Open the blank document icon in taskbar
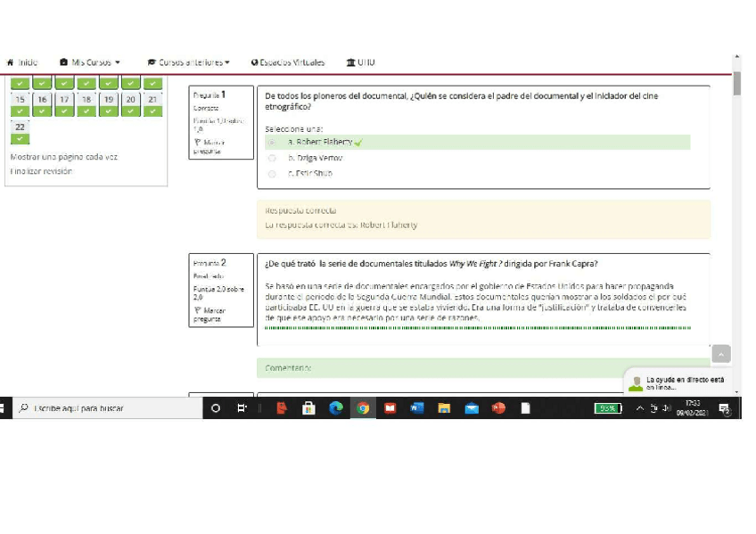This screenshot has height=534, width=756. pos(525,408)
